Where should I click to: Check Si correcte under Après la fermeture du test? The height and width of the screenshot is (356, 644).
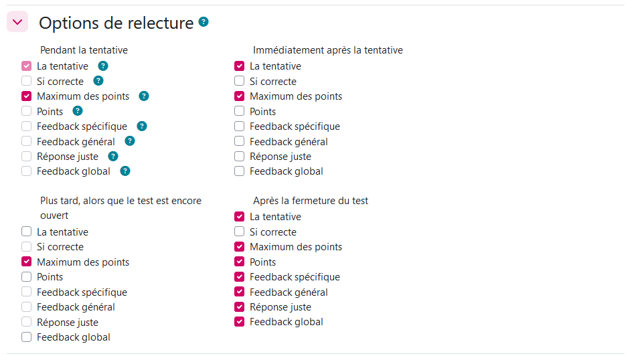[240, 232]
